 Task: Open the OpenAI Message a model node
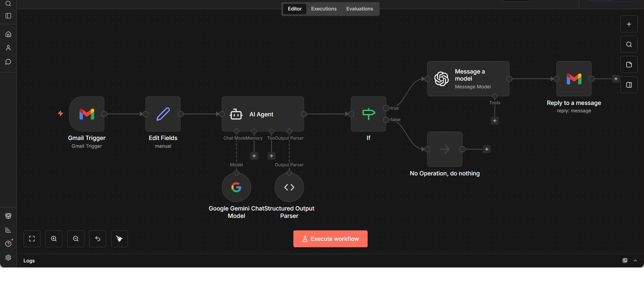point(468,79)
